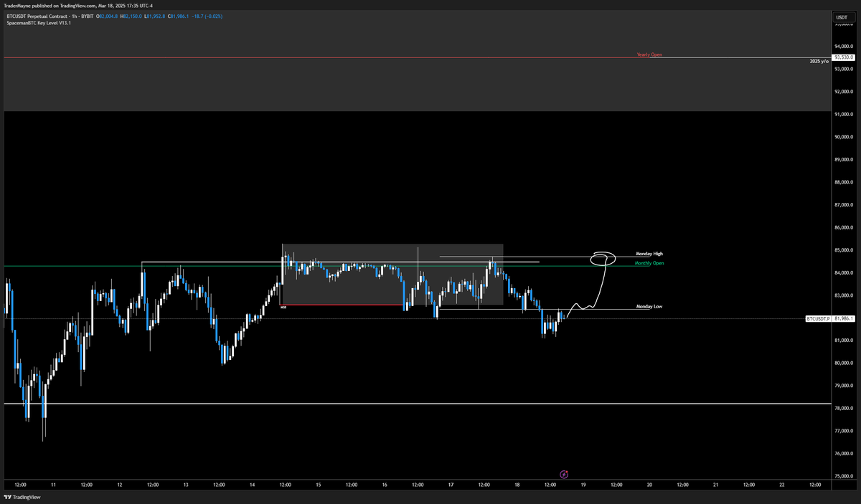Click the 'Yearly Open' line label
Viewport: 861px width, 504px height.
649,54
